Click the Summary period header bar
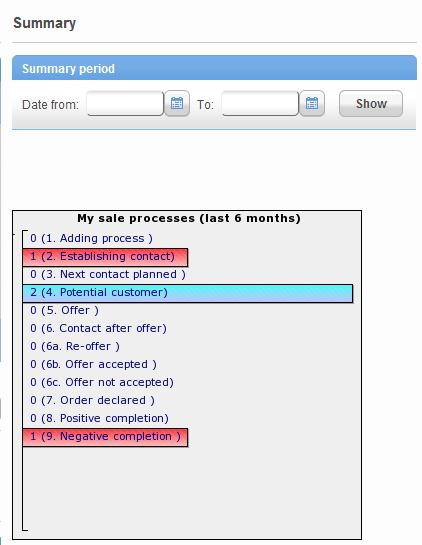The image size is (422, 545). (x=214, y=68)
